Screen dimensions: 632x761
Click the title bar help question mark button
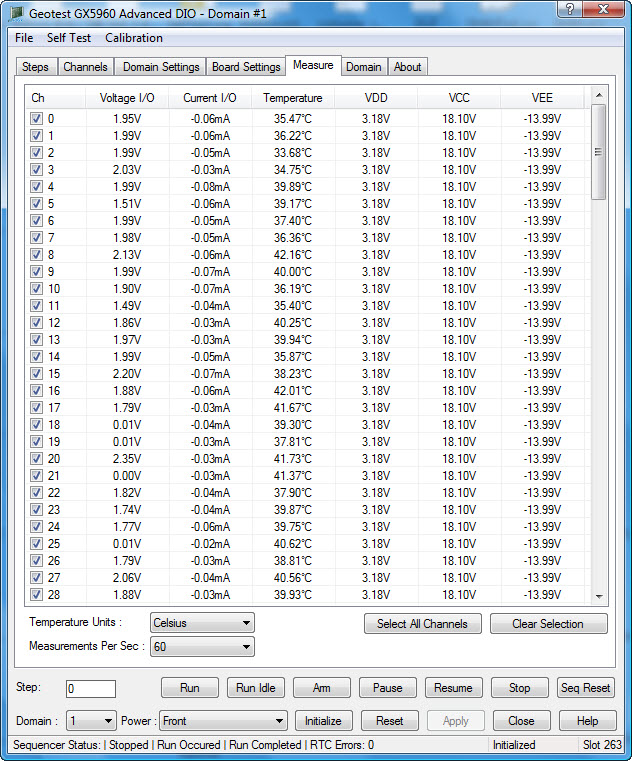pos(570,9)
